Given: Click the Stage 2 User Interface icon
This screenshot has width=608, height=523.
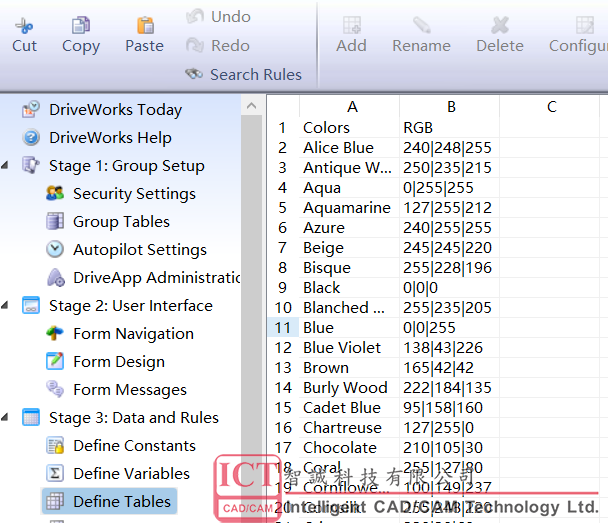Looking at the screenshot, I should click(31, 305).
